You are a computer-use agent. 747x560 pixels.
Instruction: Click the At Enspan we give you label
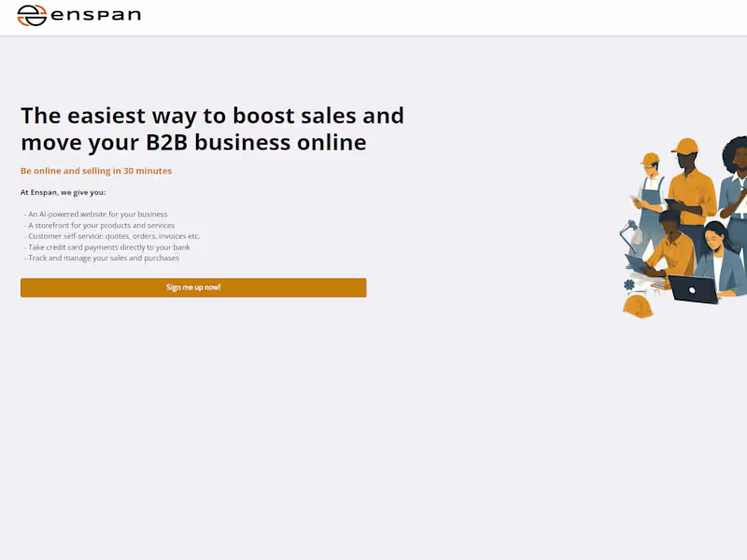pyautogui.click(x=63, y=192)
